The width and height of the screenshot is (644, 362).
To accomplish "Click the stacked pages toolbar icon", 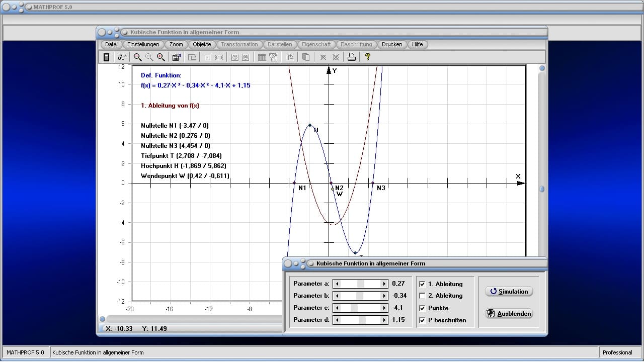I will (305, 57).
